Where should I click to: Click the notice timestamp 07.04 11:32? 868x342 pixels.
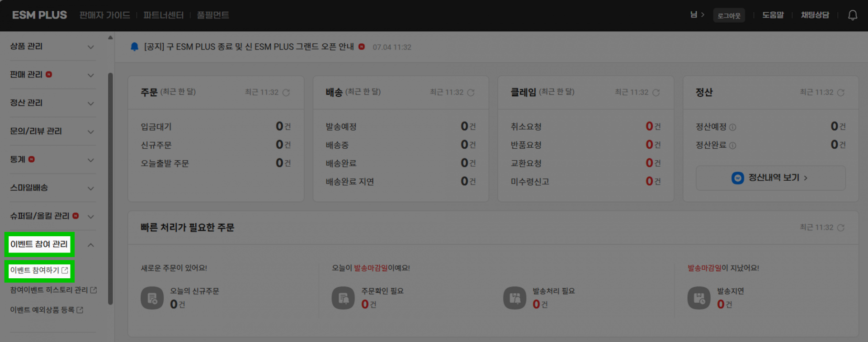(x=392, y=47)
